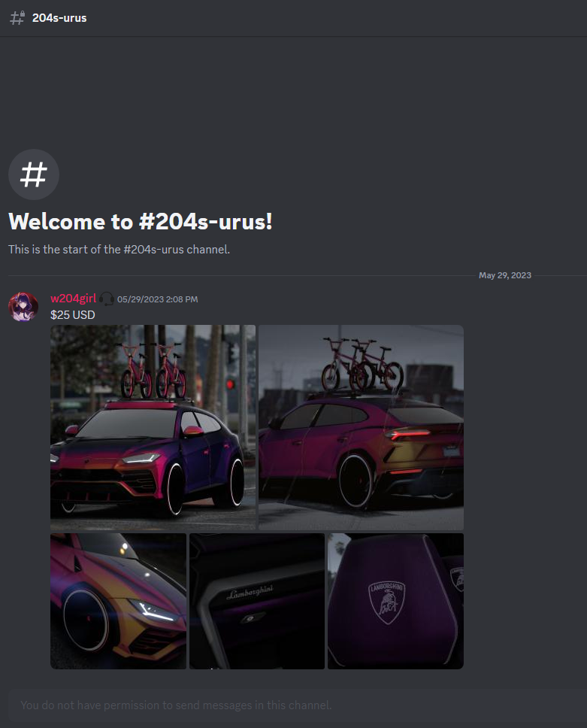Click the 204s-urus channel name in header

(x=59, y=18)
